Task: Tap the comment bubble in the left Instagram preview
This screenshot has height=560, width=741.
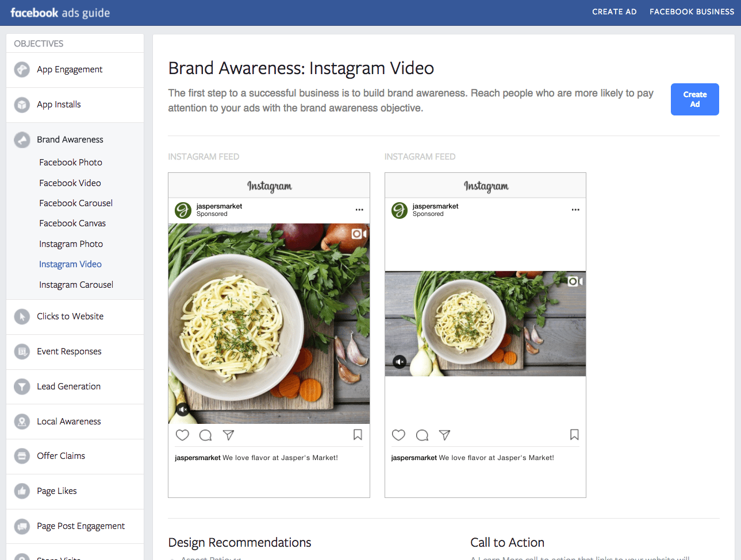Action: pos(205,435)
